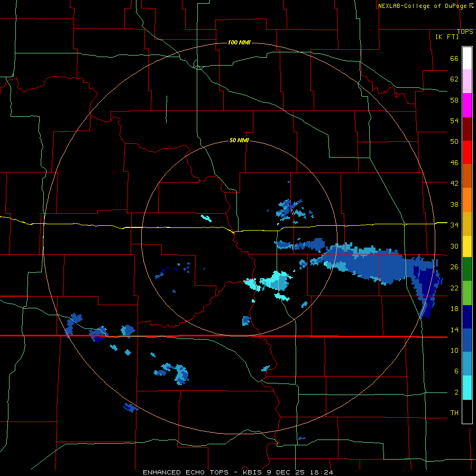Click the legend value 42

[454, 184]
